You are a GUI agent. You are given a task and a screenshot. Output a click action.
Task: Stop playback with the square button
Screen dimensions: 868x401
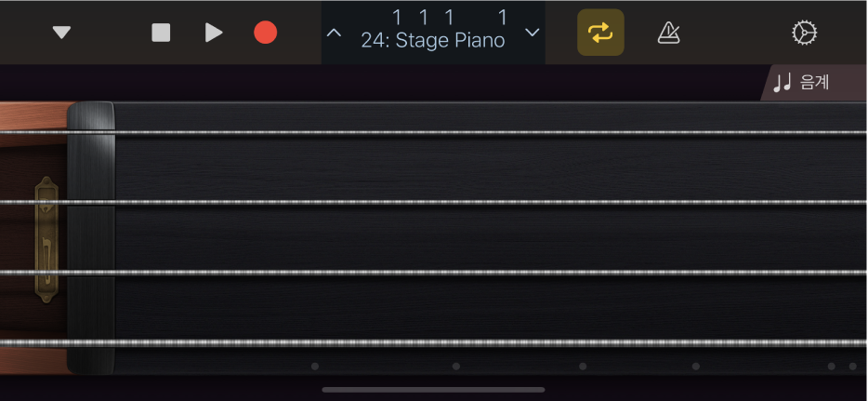(161, 33)
